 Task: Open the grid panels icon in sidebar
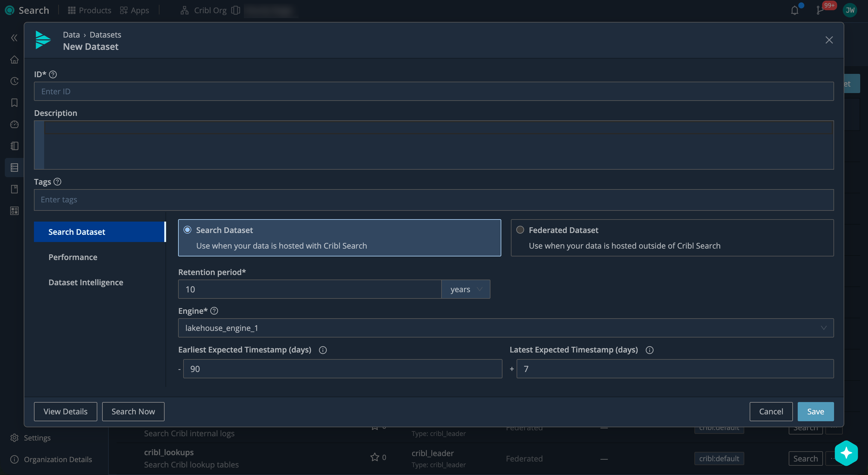[x=14, y=210]
